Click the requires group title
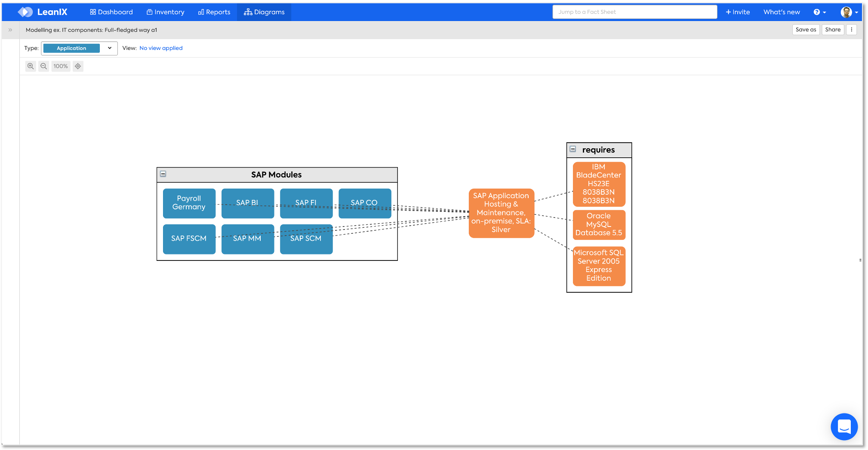868x450 pixels. (x=598, y=150)
